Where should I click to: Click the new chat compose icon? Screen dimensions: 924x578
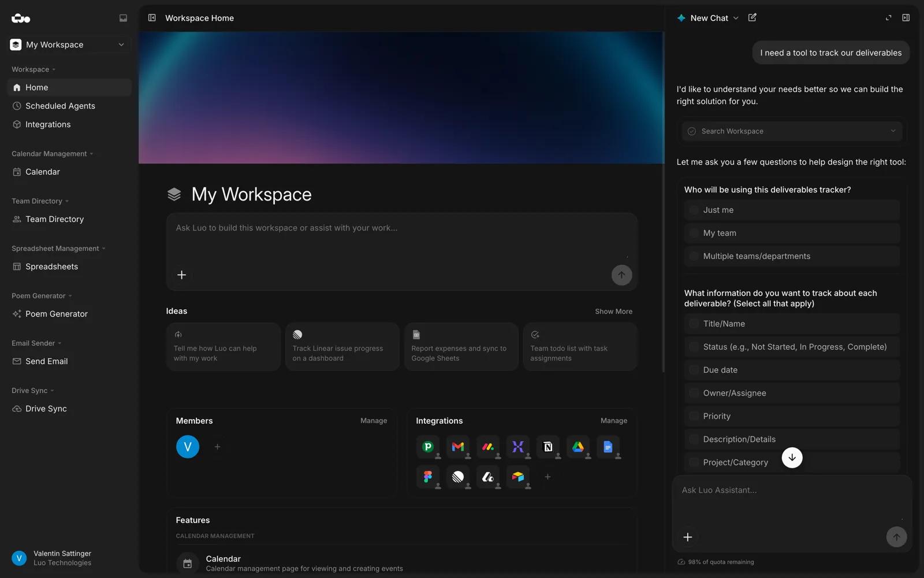click(752, 18)
